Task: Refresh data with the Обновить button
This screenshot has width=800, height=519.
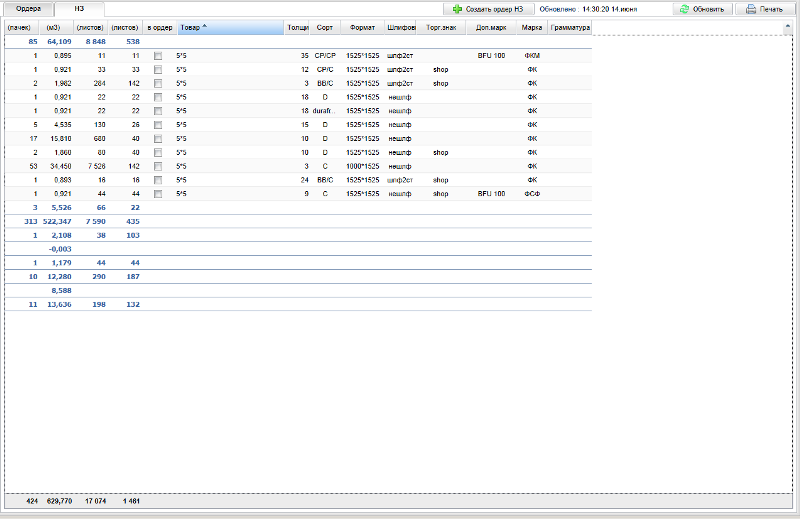Action: coord(701,8)
